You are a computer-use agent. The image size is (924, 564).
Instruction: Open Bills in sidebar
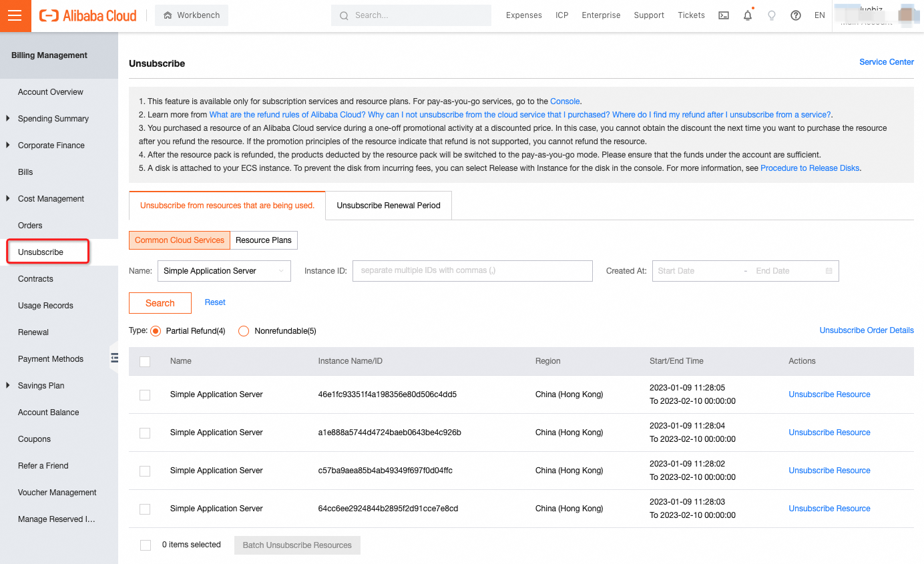25,172
